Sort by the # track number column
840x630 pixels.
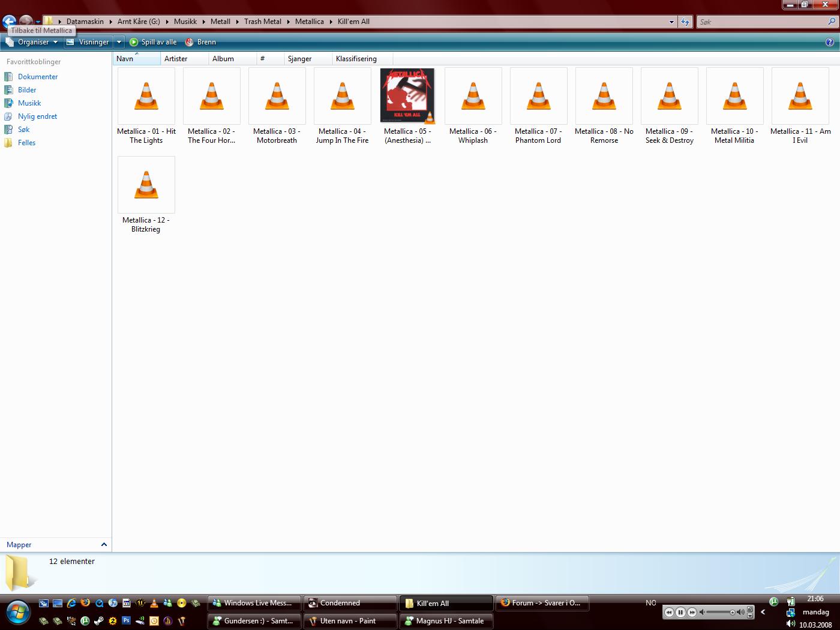271,58
